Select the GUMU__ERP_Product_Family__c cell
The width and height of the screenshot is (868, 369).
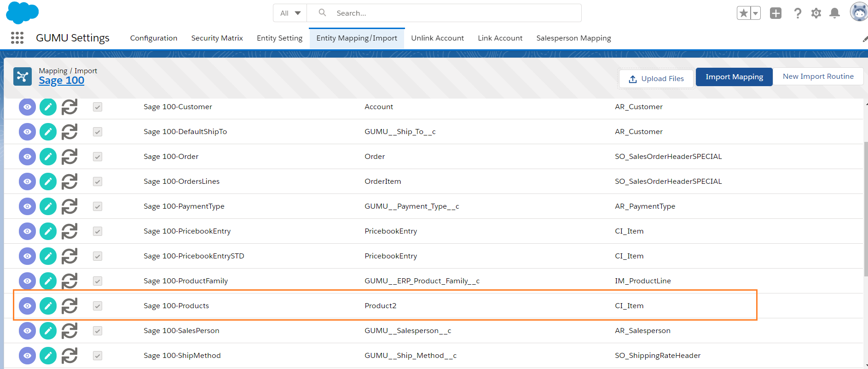pyautogui.click(x=422, y=281)
